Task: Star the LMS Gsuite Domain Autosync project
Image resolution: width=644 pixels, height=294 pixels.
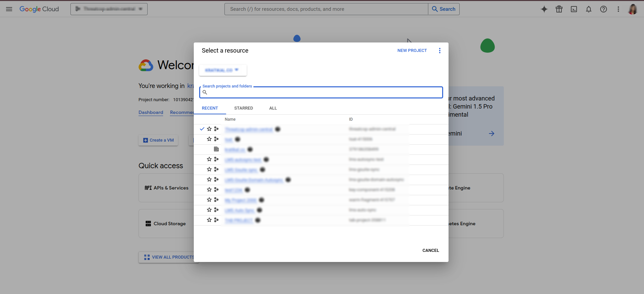Action: [209, 179]
